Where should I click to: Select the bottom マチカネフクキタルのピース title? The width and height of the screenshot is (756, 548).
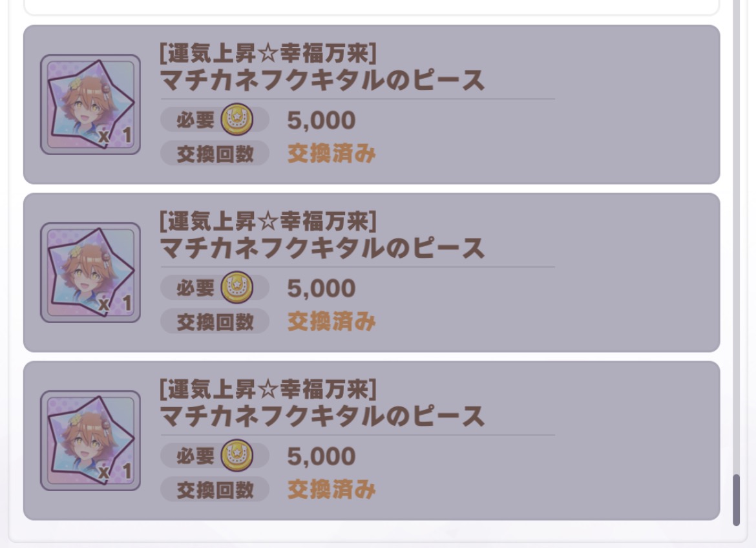coord(322,417)
